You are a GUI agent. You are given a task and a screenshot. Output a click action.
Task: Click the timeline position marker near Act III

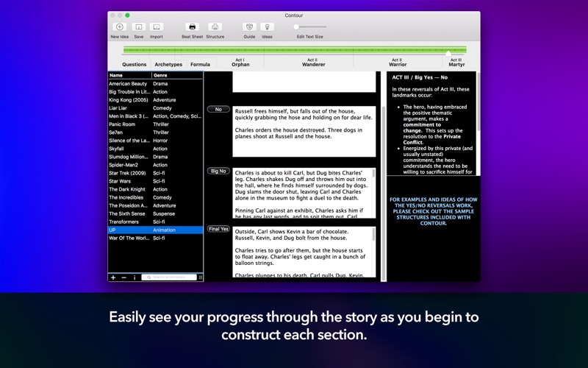coord(448,53)
